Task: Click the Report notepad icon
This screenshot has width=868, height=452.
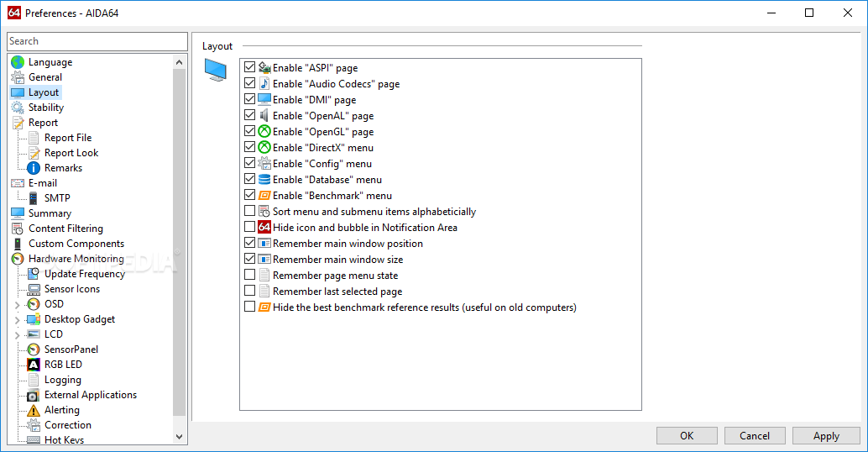Action: pos(18,123)
